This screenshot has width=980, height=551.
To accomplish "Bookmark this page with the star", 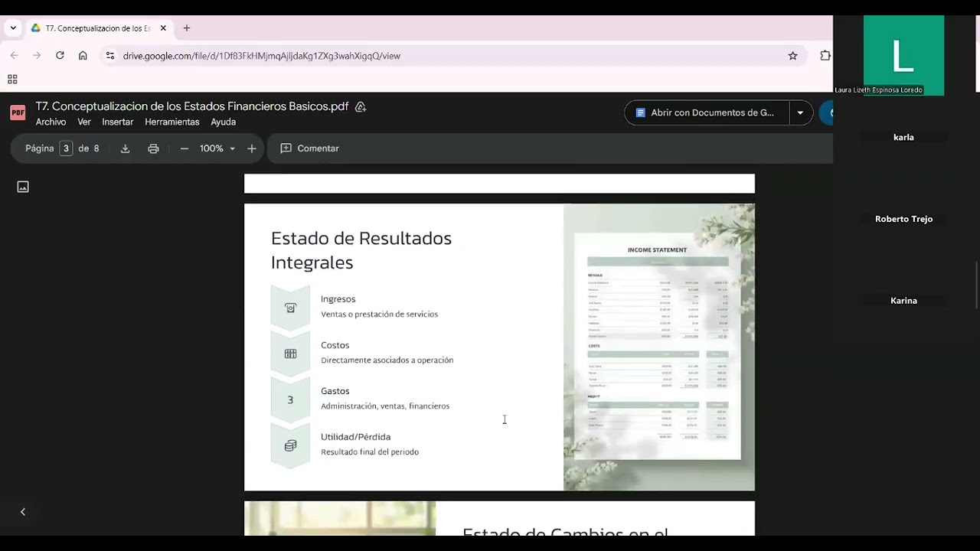I will pyautogui.click(x=792, y=56).
